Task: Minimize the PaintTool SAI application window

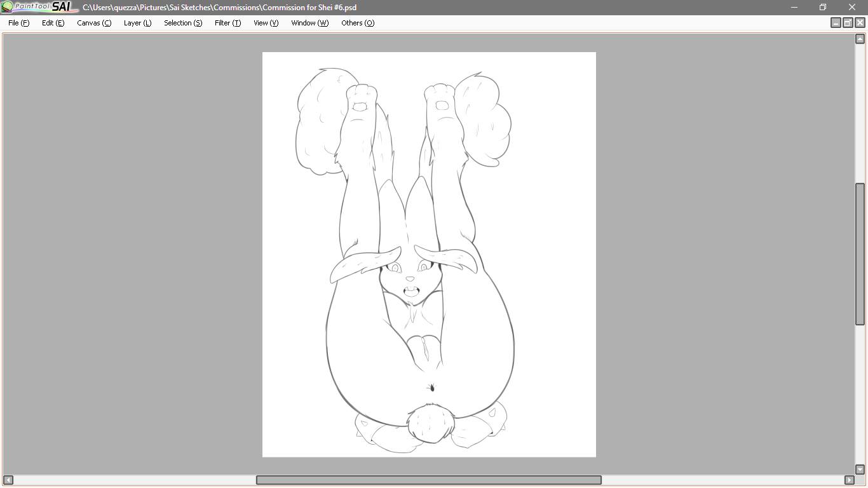Action: [794, 7]
